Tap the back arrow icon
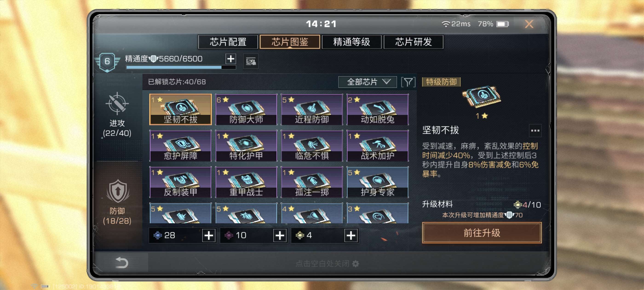Image resolution: width=644 pixels, height=290 pixels. point(122,262)
